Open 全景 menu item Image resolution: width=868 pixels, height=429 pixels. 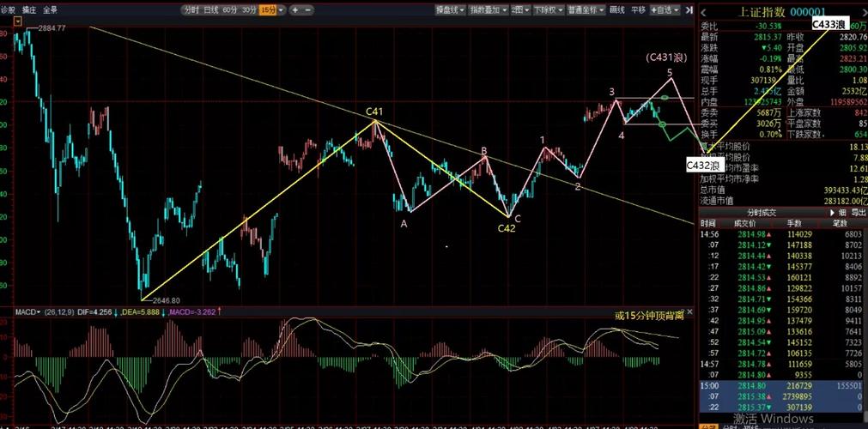50,9
